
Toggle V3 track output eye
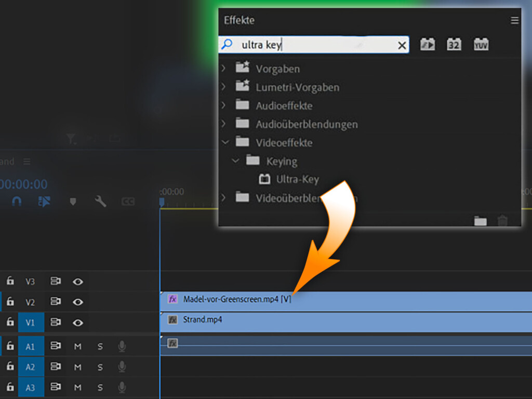(x=78, y=282)
